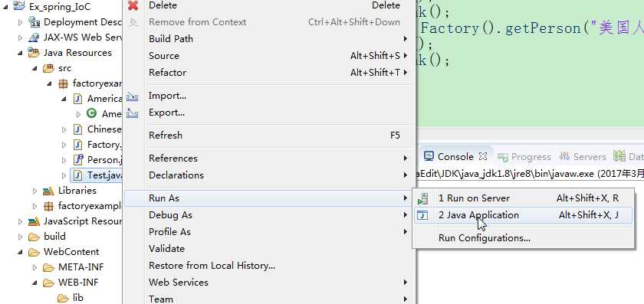Choose Restore from Local History
Viewport: 644px width, 304px height.
269,266
